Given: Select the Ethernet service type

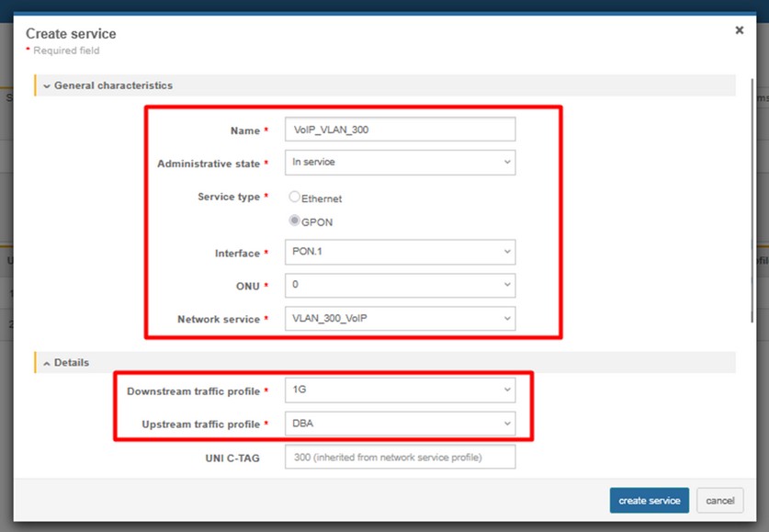Looking at the screenshot, I should pos(295,198).
